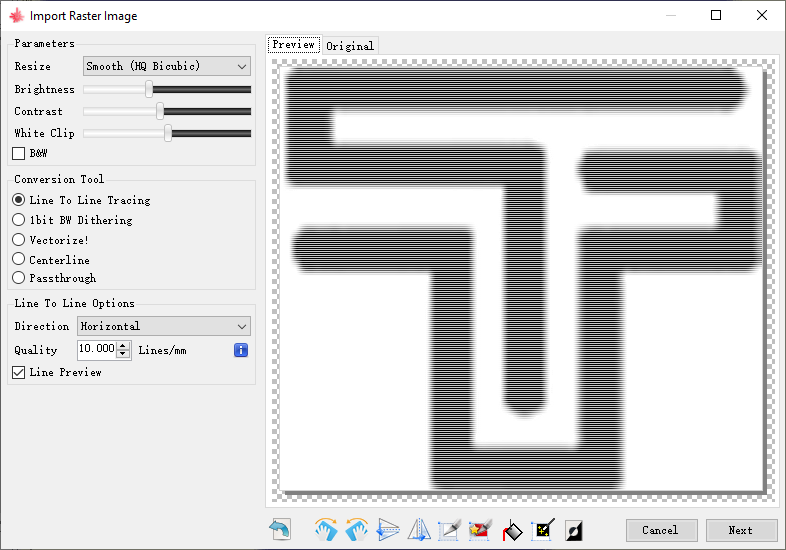Viewport: 786px width, 550px height.
Task: Rotate image counter-clockwise with the hand icon
Action: click(357, 529)
